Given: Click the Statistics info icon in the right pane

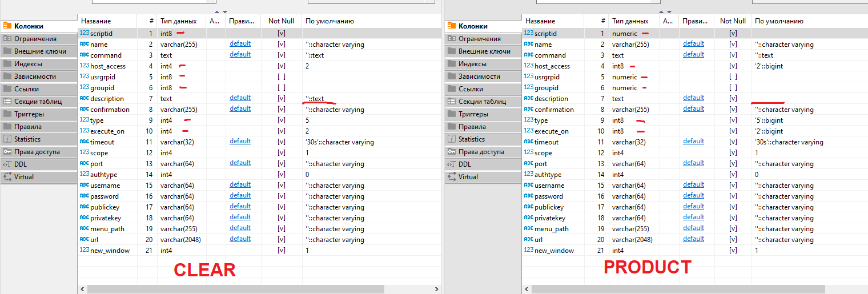Looking at the screenshot, I should (452, 139).
